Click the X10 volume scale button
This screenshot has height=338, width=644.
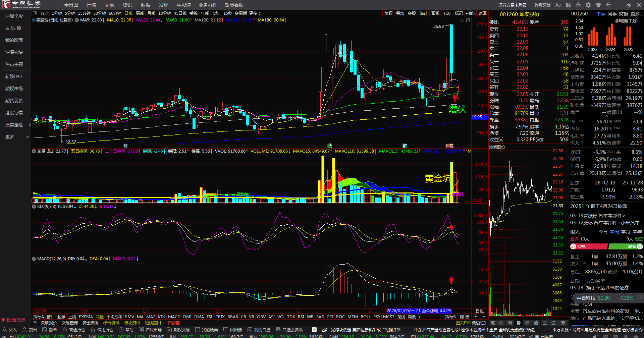[x=476, y=200]
